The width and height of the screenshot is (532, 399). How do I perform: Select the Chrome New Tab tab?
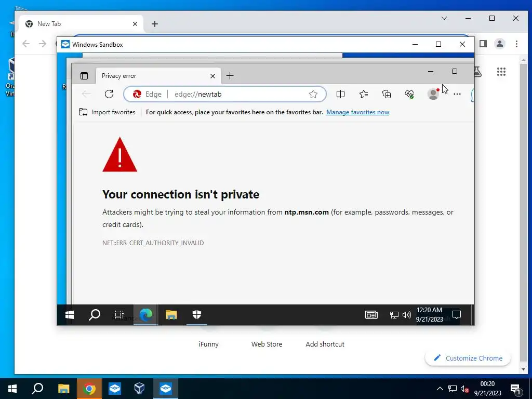[82, 24]
